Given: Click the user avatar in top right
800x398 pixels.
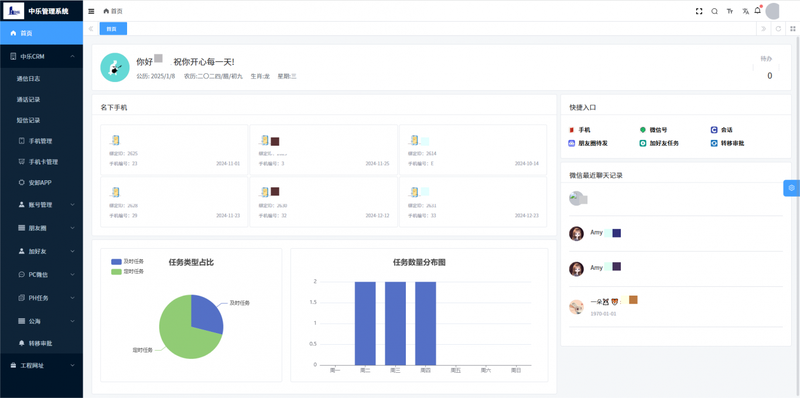Looking at the screenshot, I should point(772,11).
